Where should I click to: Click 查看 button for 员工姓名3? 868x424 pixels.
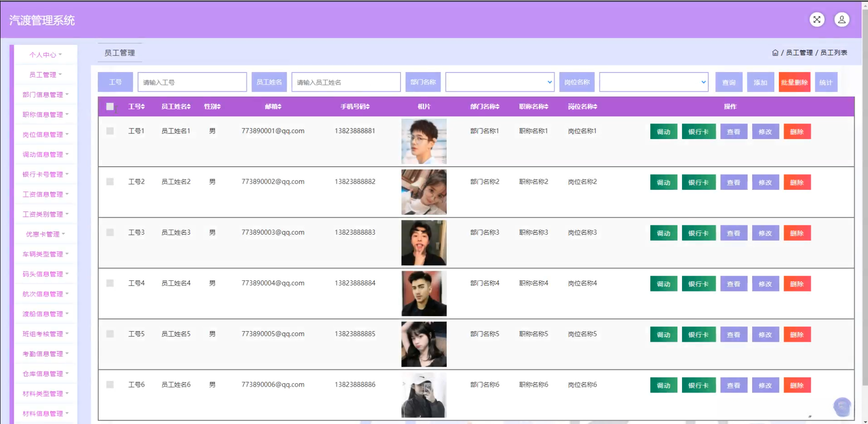pos(734,233)
